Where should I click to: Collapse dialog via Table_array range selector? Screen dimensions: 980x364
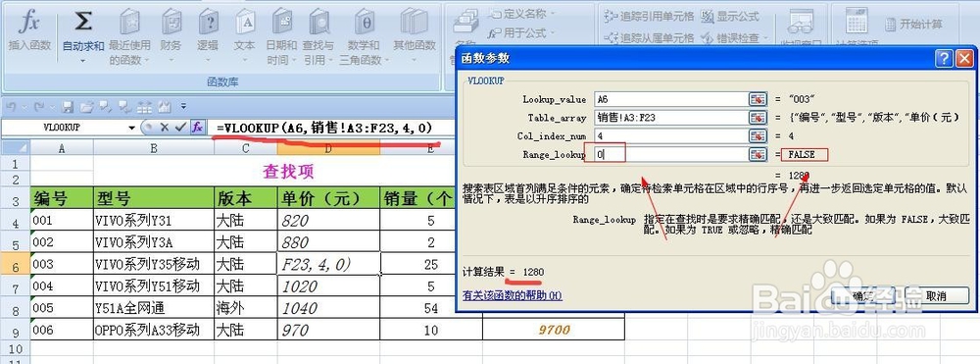point(758,118)
